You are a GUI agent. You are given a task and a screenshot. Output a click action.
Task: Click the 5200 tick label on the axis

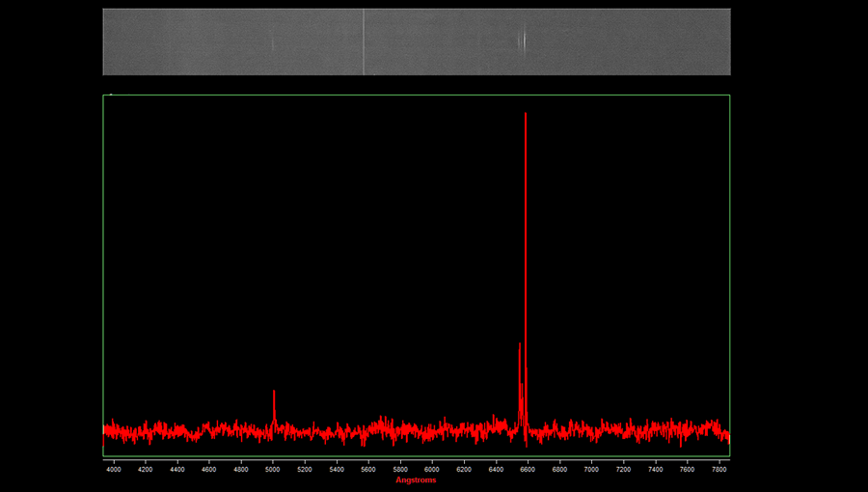pyautogui.click(x=305, y=469)
